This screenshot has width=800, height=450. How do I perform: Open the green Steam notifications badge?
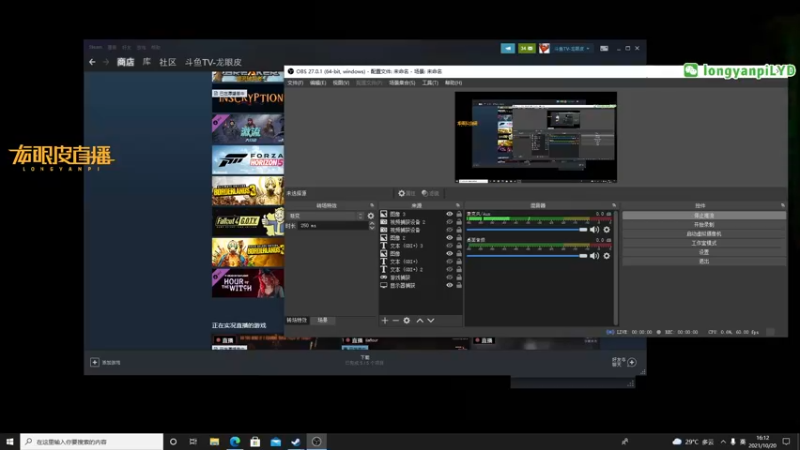click(527, 48)
